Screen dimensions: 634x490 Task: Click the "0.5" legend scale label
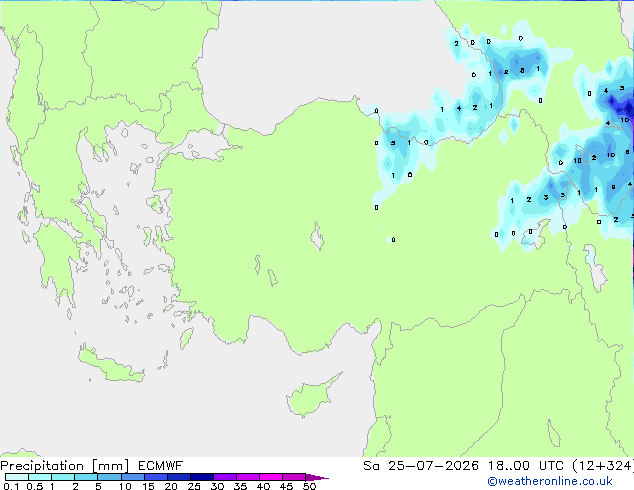34,486
